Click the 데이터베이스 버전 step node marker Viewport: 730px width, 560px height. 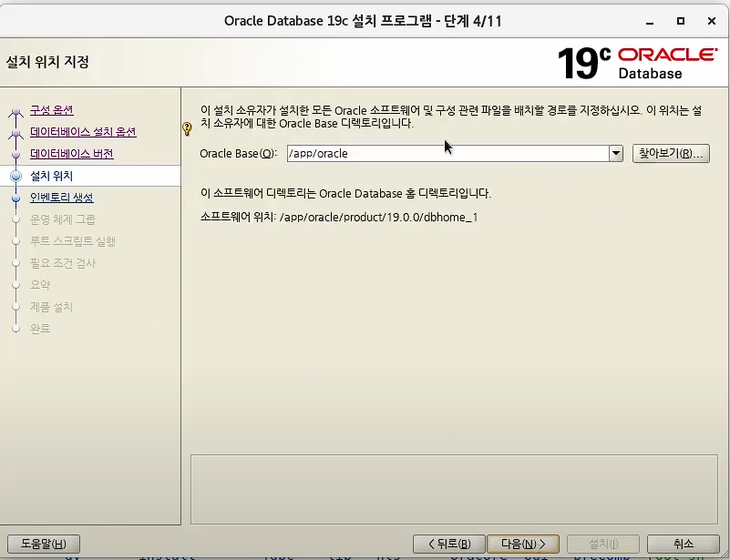point(15,155)
